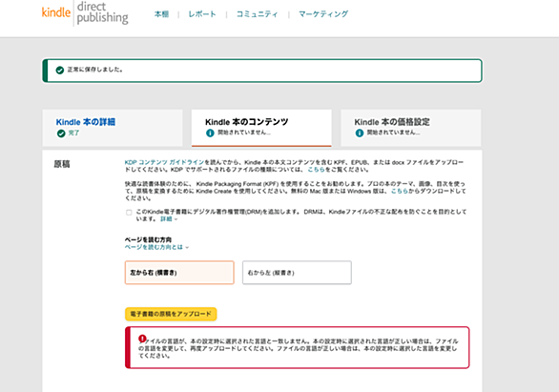
Task: Select 右から左 (縦書き) reading direction
Action: pos(297,273)
